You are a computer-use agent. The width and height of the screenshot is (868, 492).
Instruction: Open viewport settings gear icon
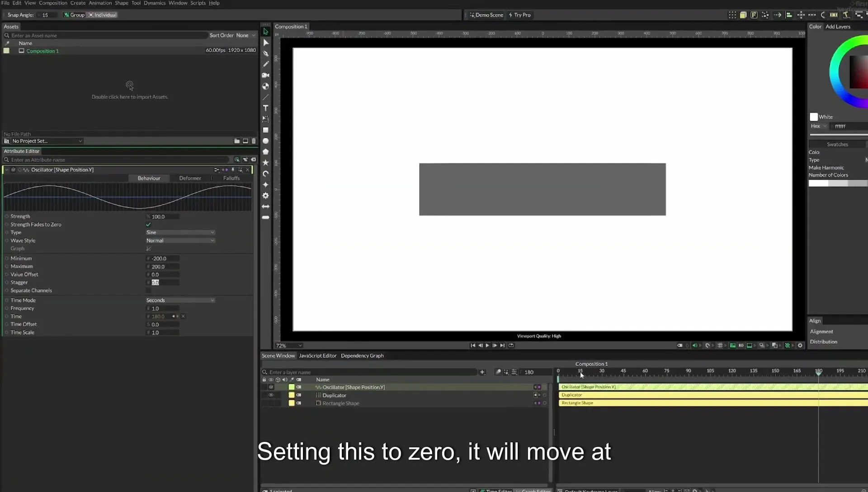point(800,345)
